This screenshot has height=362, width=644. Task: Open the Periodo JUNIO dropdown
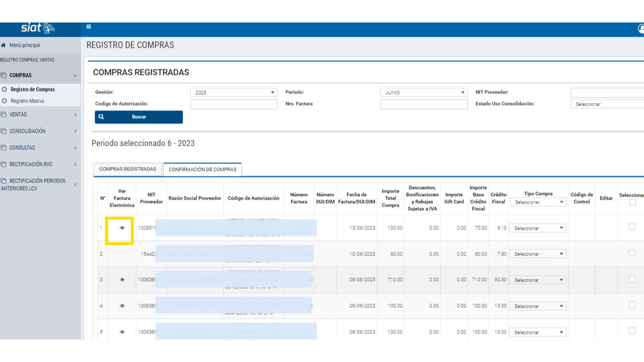pos(424,93)
